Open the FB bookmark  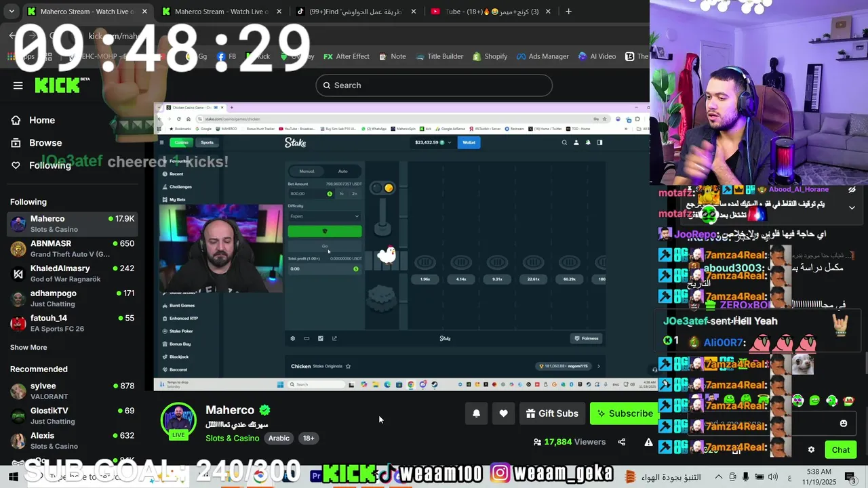[226, 56]
